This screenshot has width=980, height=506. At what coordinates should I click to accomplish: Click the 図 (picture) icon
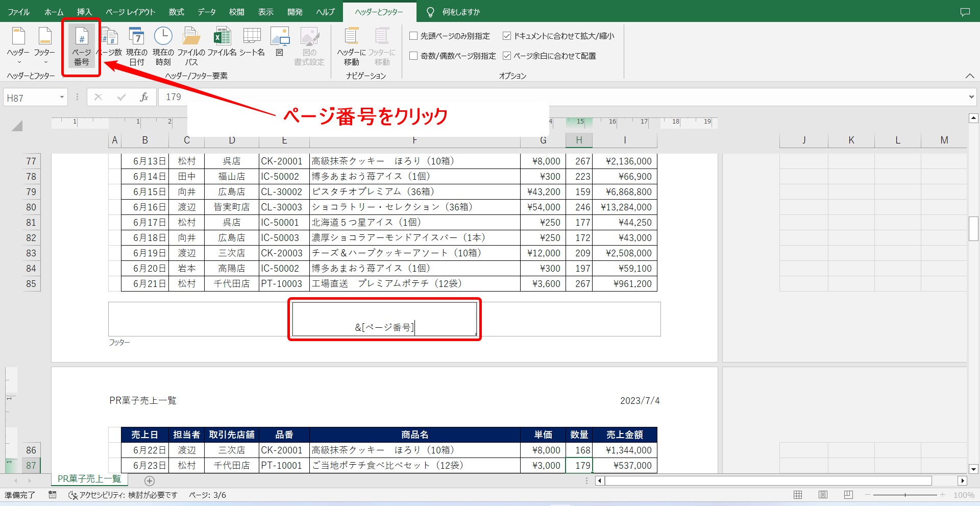(280, 43)
